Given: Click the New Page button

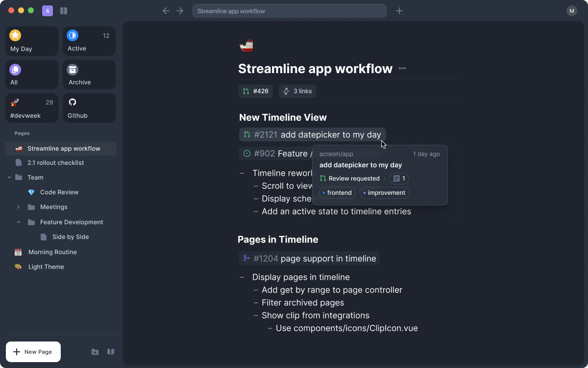Looking at the screenshot, I should point(33,352).
